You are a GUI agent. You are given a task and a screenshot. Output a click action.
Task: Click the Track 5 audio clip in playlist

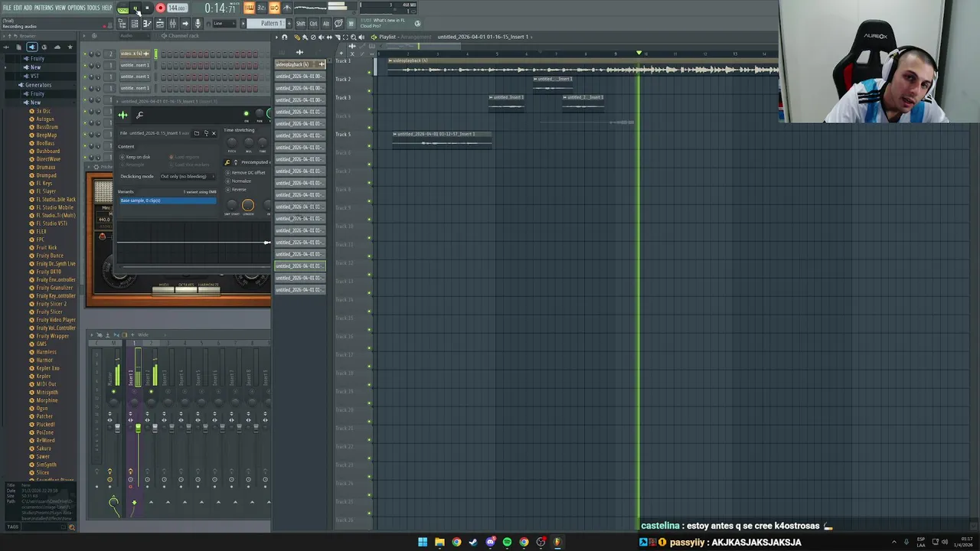[x=442, y=139]
